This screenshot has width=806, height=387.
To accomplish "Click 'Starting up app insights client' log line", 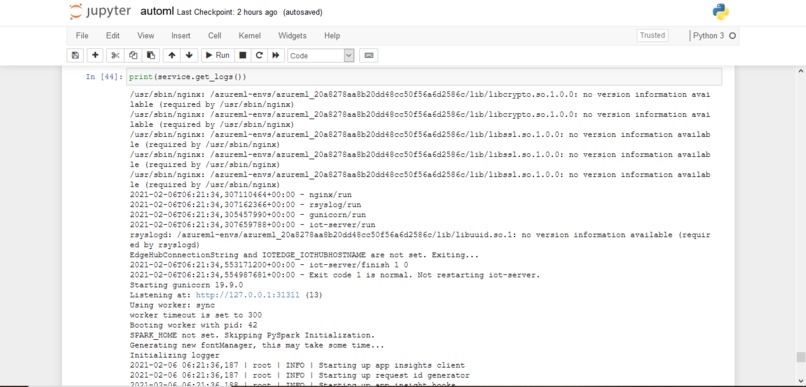I will click(x=297, y=365).
